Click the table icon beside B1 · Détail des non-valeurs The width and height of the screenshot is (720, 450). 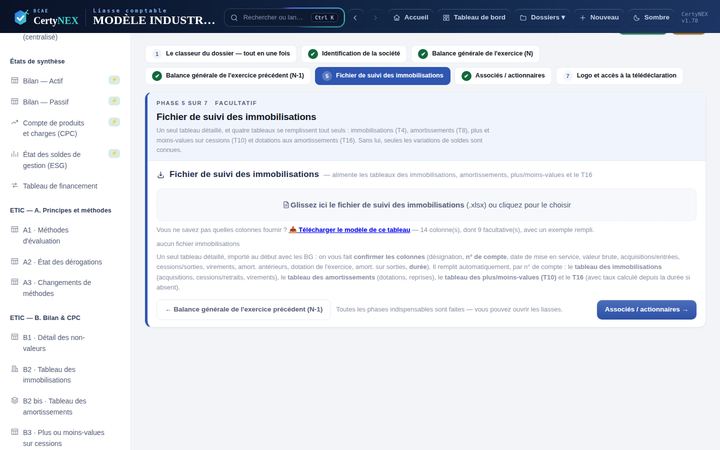coord(15,337)
